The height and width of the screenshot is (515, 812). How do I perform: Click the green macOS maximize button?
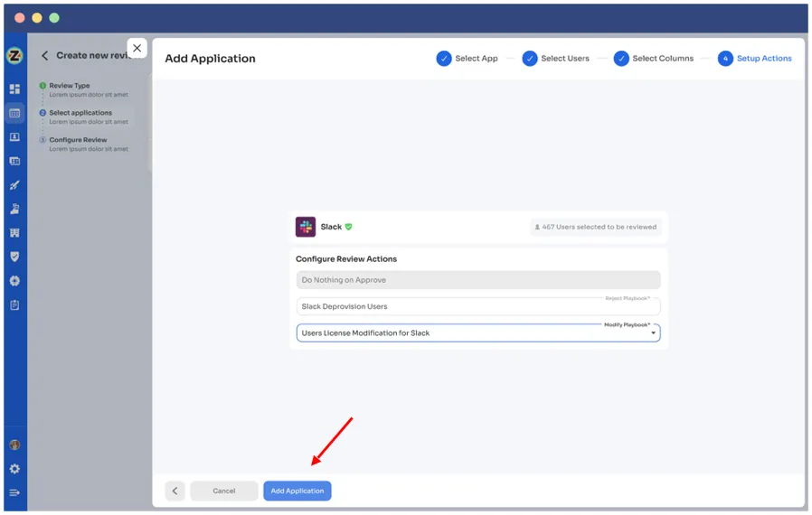coord(54,18)
